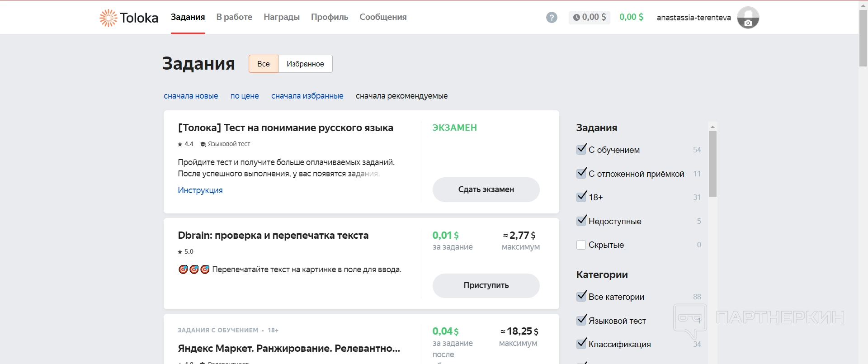Switch to the В работе tab
Screen dimensions: 868x364
(x=234, y=17)
